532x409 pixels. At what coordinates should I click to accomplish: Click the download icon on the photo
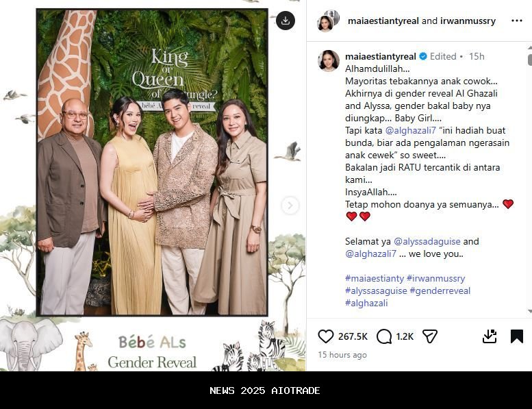286,21
